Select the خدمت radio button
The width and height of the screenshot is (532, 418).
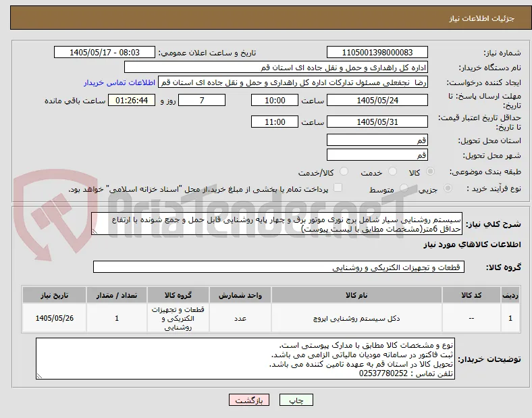pyautogui.click(x=392, y=172)
